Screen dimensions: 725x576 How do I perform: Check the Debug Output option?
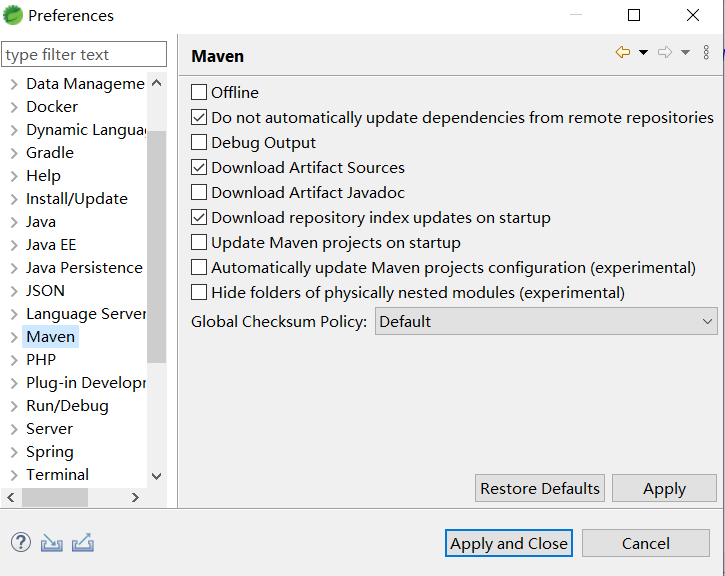click(x=199, y=143)
